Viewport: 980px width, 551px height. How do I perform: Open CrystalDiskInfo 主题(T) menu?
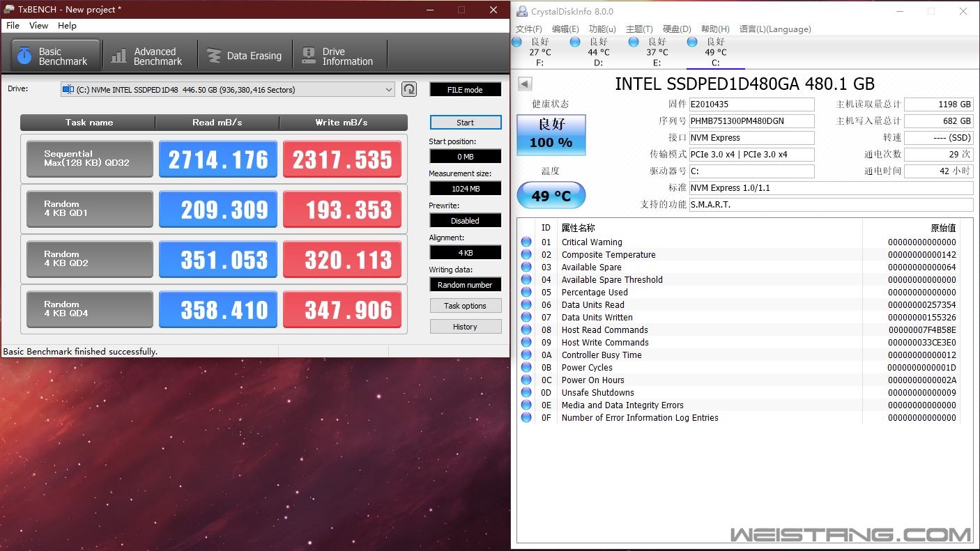639,29
